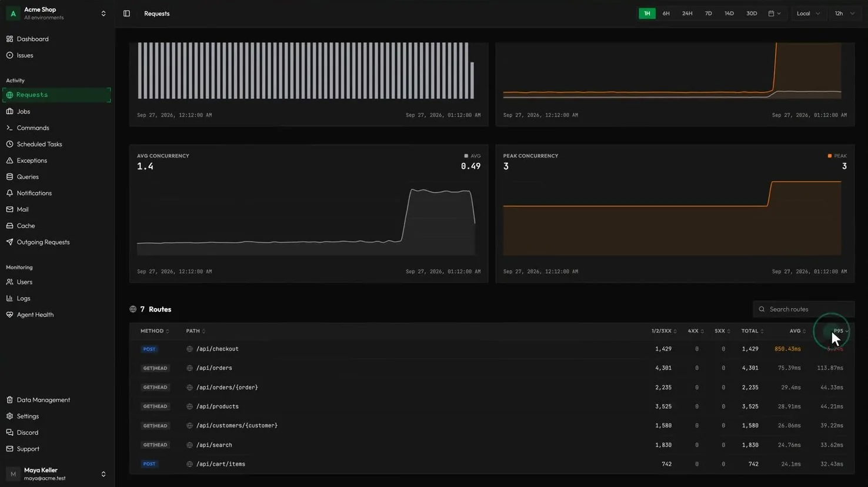The width and height of the screenshot is (868, 487).
Task: Select the 6H time range
Action: tap(666, 14)
